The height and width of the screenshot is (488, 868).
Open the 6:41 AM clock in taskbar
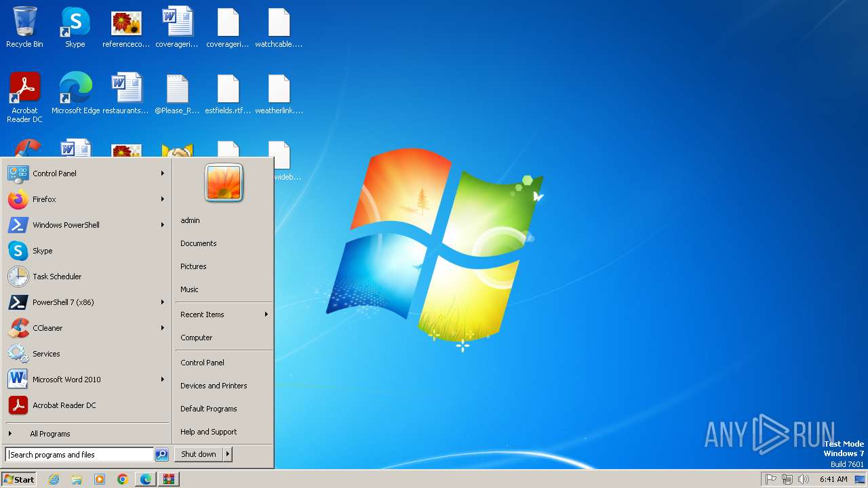coord(833,479)
